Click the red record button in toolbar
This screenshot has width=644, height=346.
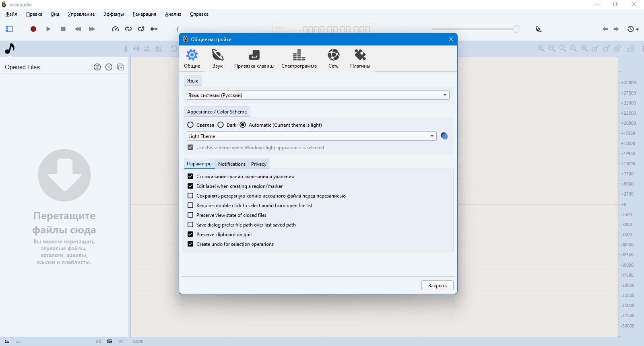(x=33, y=29)
